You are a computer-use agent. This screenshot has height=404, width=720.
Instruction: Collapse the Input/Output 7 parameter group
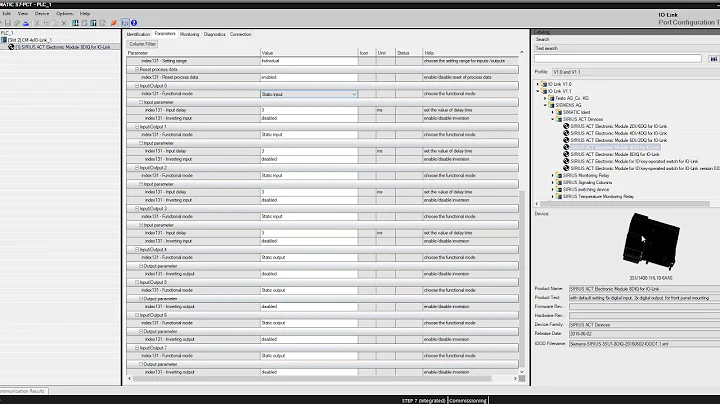point(137,348)
